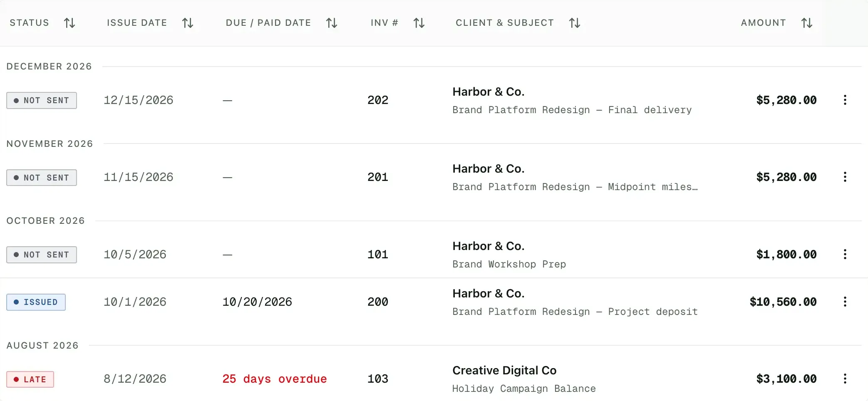Viewport: 868px width, 401px height.
Task: Click the issue date 11/15/2026
Action: [x=139, y=177]
